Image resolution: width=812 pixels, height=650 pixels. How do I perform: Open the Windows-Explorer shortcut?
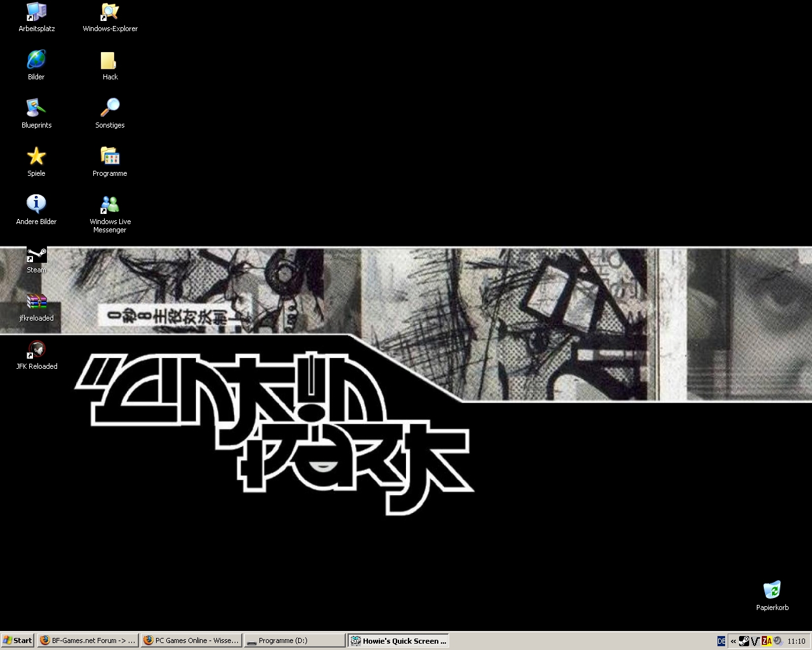(x=110, y=17)
